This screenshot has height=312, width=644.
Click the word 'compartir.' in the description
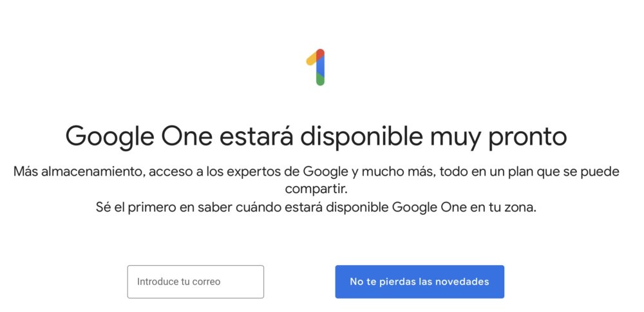tap(316, 190)
